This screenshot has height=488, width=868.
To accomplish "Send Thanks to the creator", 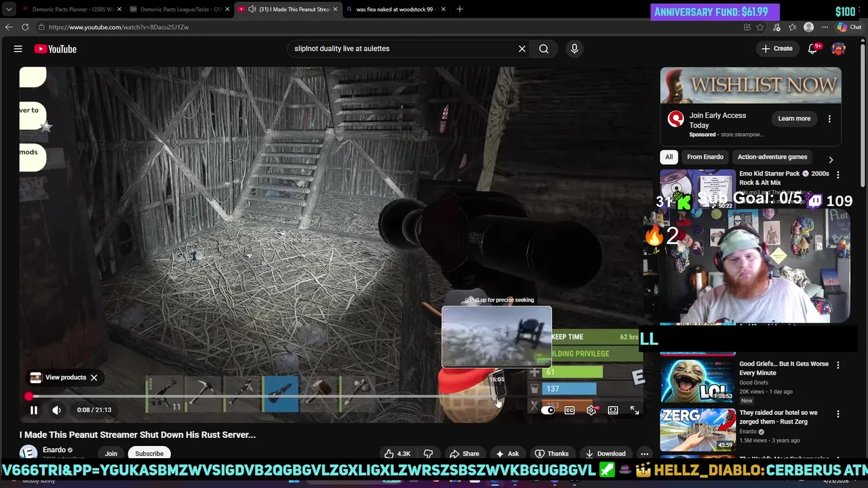I will [x=551, y=453].
